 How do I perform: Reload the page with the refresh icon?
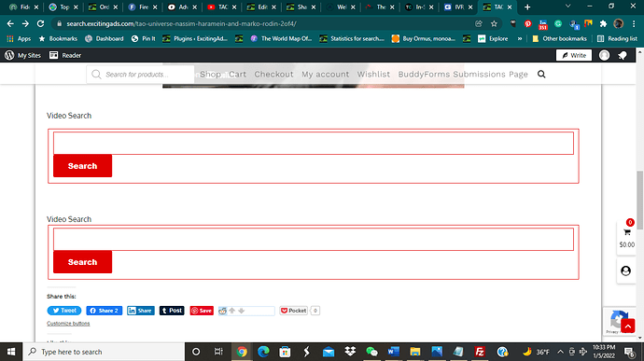(40, 24)
